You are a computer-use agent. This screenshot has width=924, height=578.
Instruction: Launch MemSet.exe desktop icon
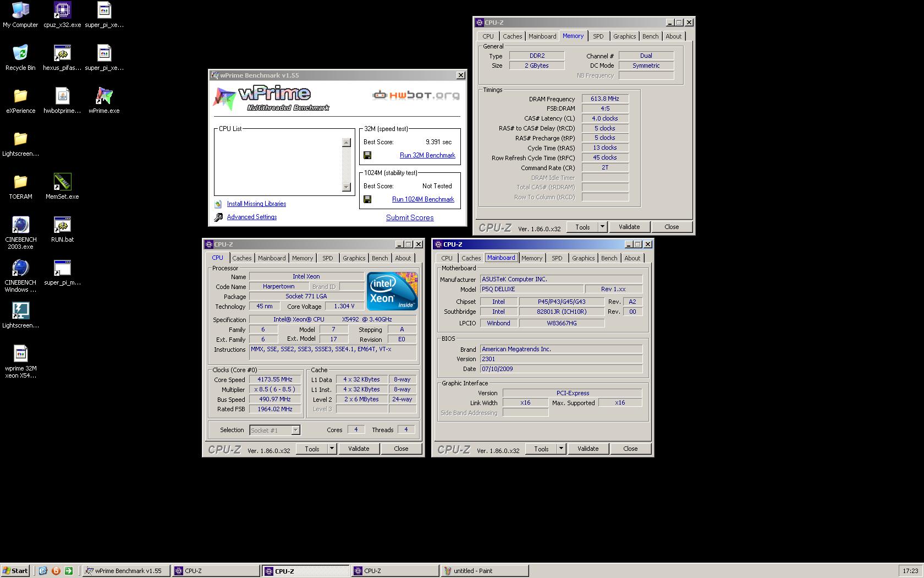coord(62,182)
